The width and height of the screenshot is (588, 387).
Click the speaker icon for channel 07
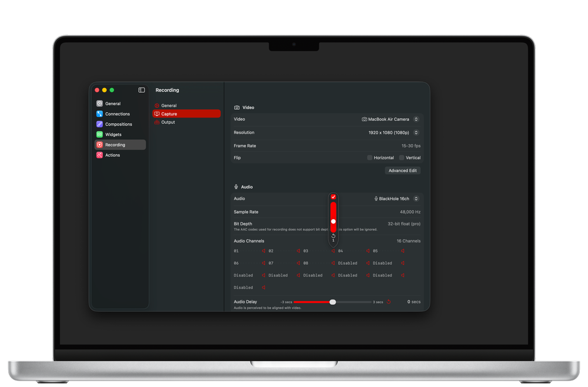tap(299, 263)
